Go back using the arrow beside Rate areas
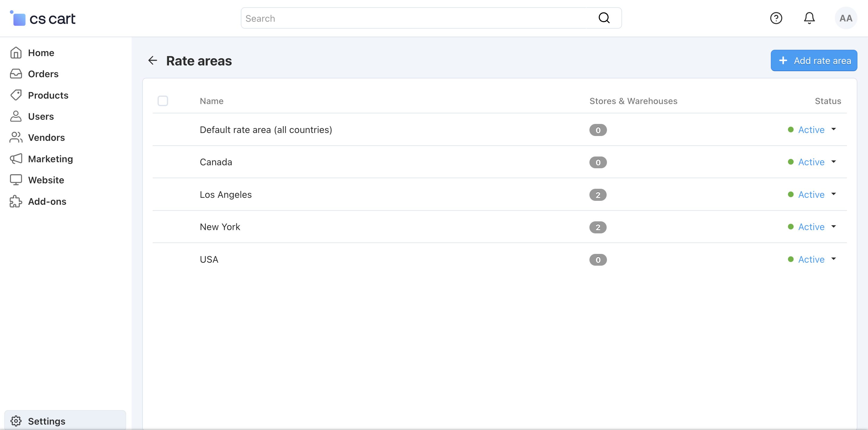The height and width of the screenshot is (430, 868). [153, 61]
